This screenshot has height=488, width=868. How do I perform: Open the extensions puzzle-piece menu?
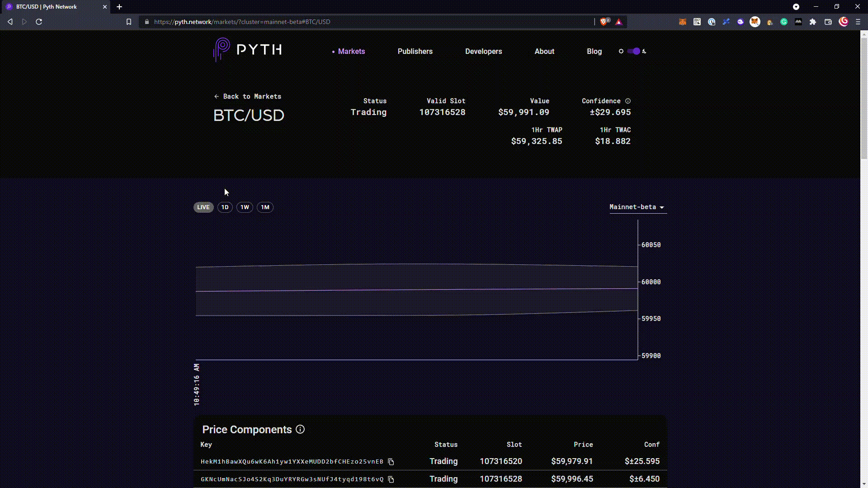(x=813, y=22)
